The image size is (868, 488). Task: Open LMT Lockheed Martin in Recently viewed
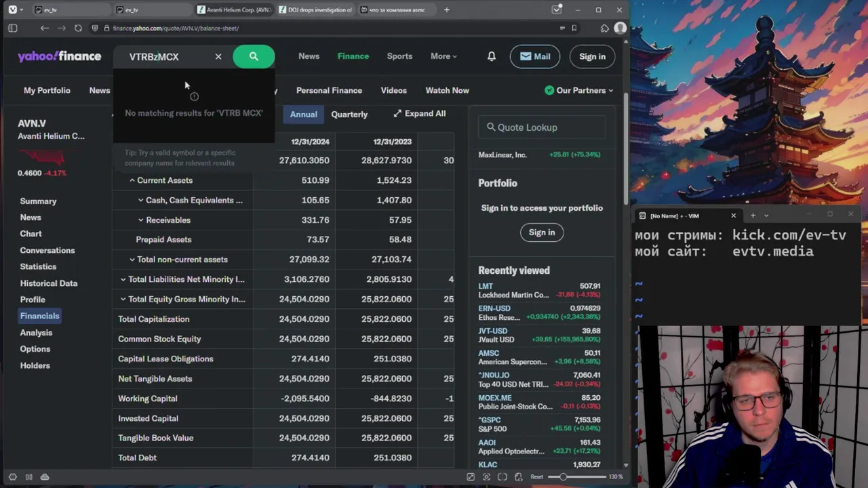(x=539, y=291)
